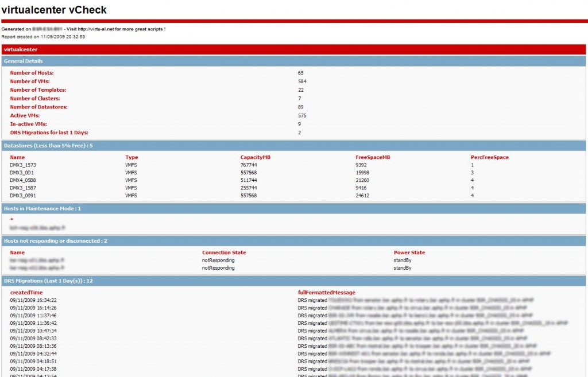Select the virtu-al.net visit line

tap(83, 29)
